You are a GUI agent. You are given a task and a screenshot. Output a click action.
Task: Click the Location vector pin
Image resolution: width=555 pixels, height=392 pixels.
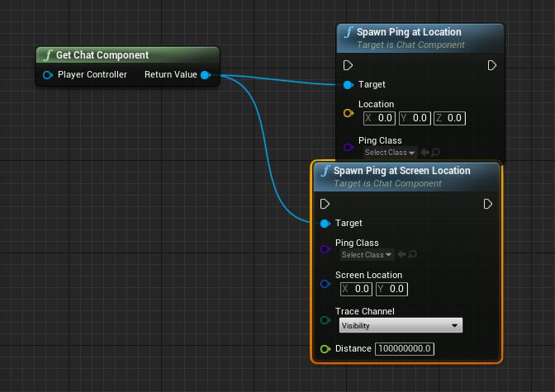click(349, 113)
